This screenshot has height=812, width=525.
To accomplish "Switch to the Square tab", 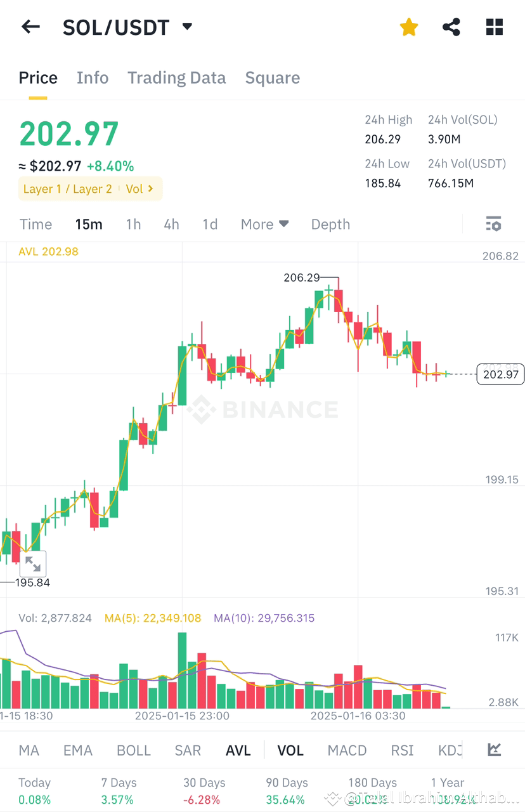I will [x=273, y=78].
